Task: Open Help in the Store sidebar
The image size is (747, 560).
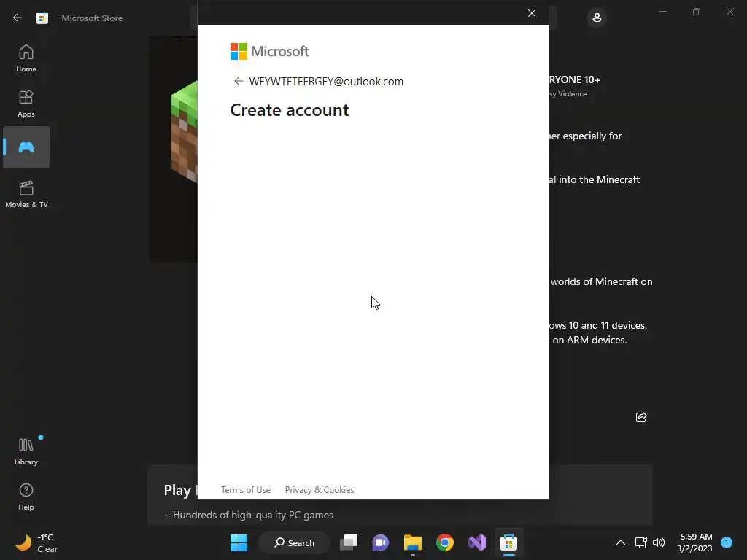Action: pyautogui.click(x=26, y=497)
